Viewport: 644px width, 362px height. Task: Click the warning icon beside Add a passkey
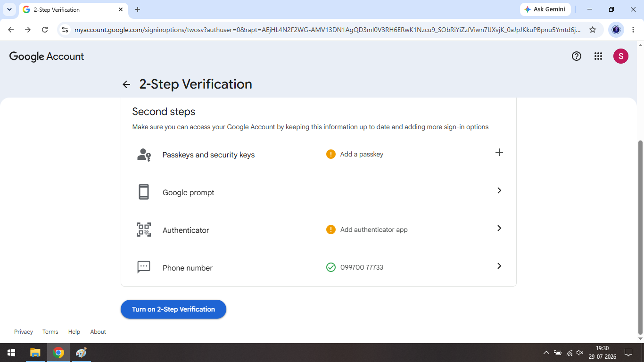tap(331, 154)
